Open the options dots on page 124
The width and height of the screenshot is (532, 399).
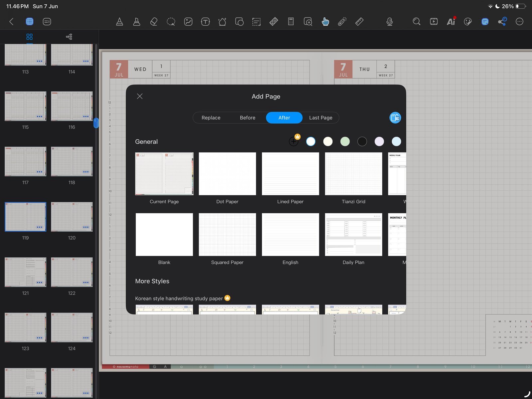click(86, 338)
